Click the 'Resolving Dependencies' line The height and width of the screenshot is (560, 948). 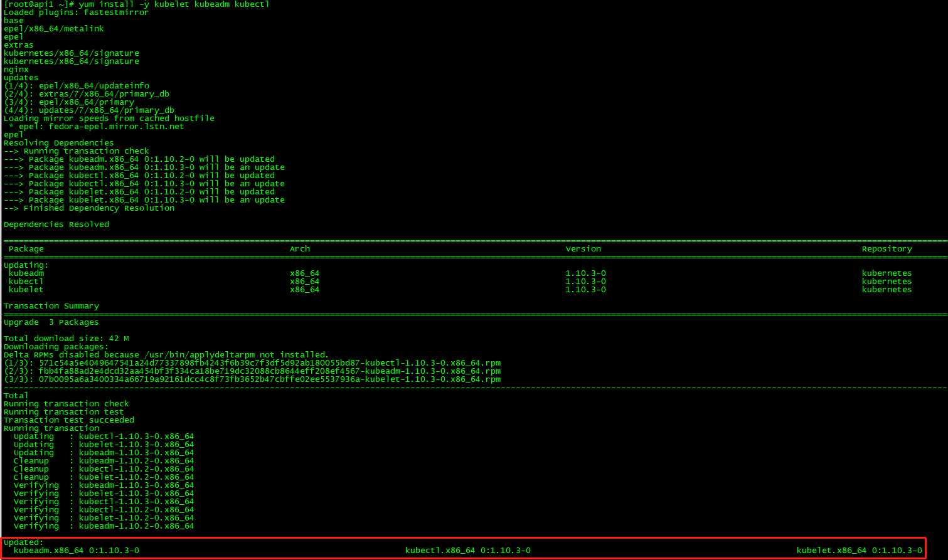click(59, 143)
